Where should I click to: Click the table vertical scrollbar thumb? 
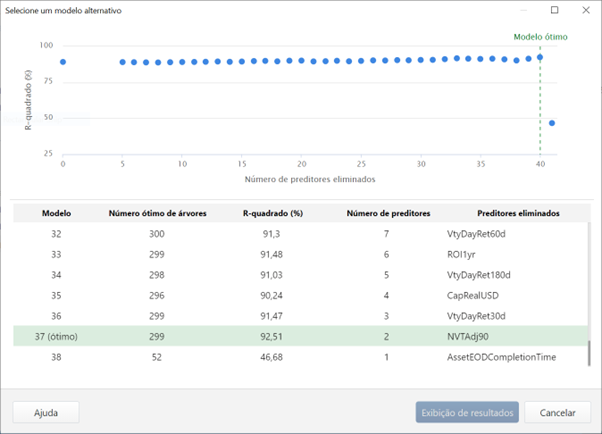588,353
